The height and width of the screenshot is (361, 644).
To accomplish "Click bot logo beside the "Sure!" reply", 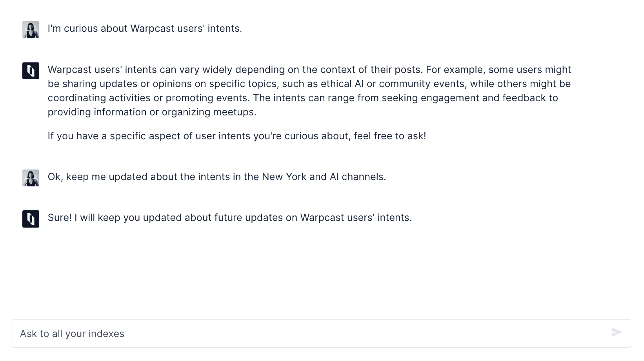I will [x=31, y=219].
